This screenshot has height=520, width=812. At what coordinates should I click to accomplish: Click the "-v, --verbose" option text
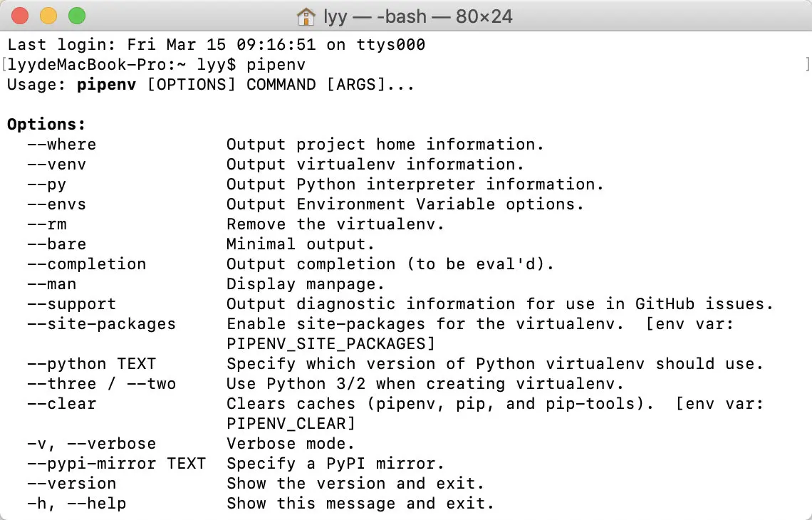click(x=92, y=444)
